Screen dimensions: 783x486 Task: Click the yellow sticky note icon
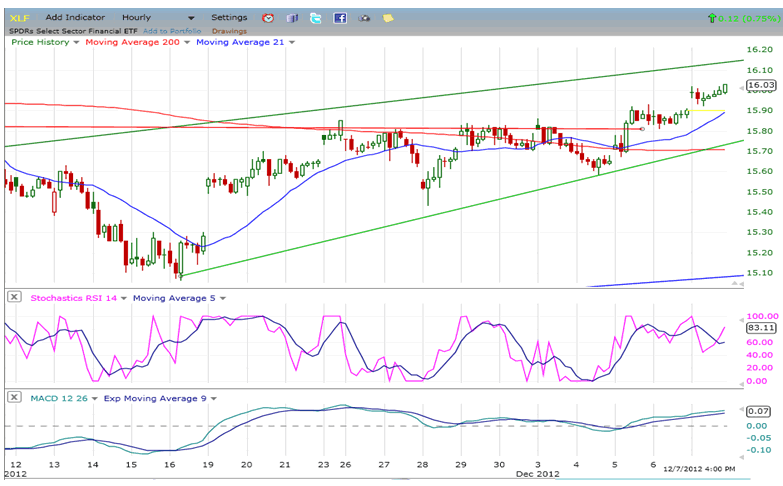pos(388,18)
